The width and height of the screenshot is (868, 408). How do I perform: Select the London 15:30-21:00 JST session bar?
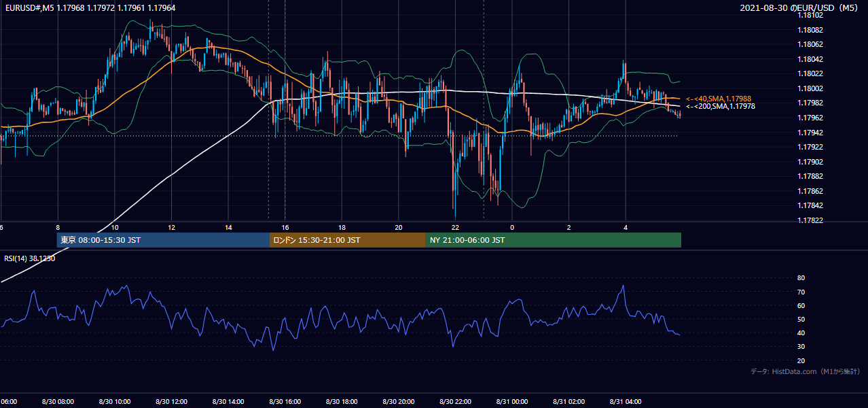[x=348, y=240]
